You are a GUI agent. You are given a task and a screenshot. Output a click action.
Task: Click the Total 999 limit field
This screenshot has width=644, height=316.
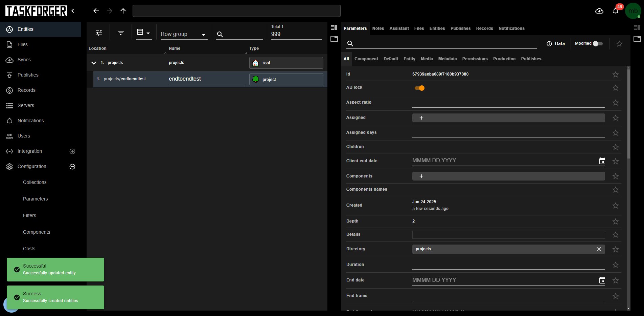coord(296,34)
